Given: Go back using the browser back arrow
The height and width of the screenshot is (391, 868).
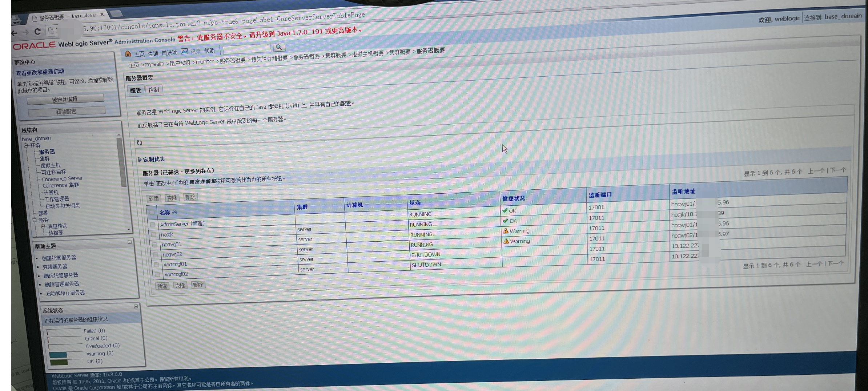Looking at the screenshot, I should pos(14,33).
